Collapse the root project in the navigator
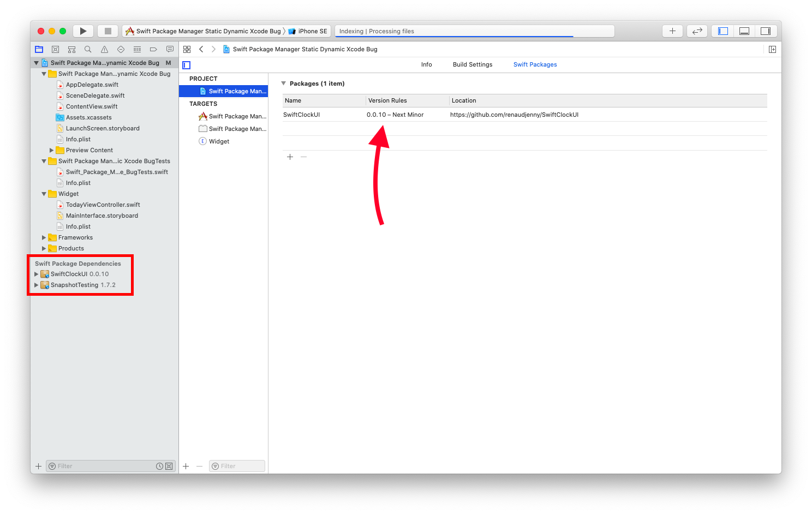The image size is (812, 514). click(37, 63)
